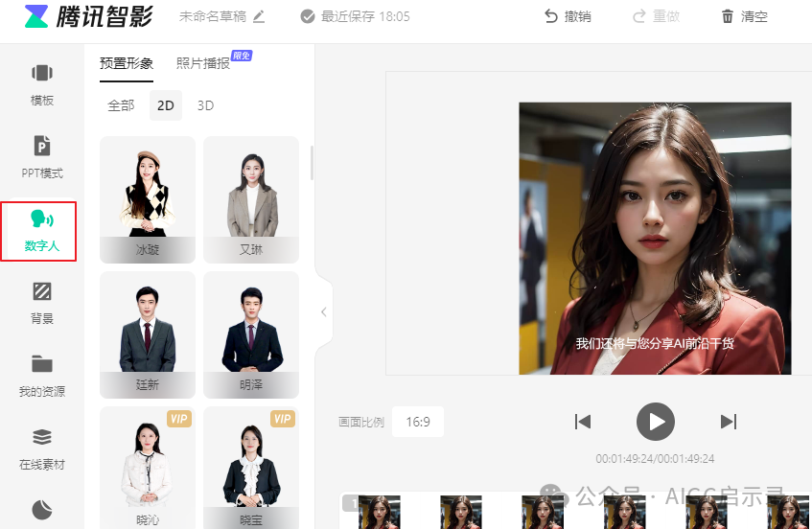The height and width of the screenshot is (529, 812).
Task: Choose the 冰璇 avatar card
Action: click(148, 199)
